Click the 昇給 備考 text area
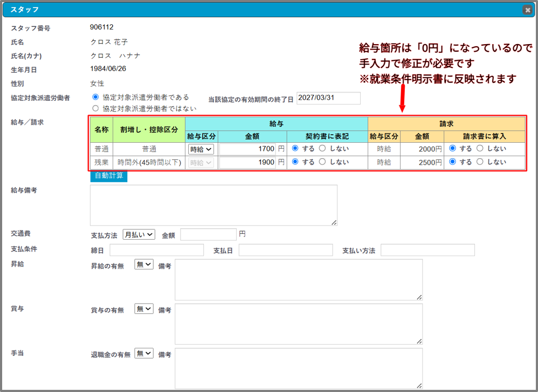The height and width of the screenshot is (392, 538). tap(299, 279)
